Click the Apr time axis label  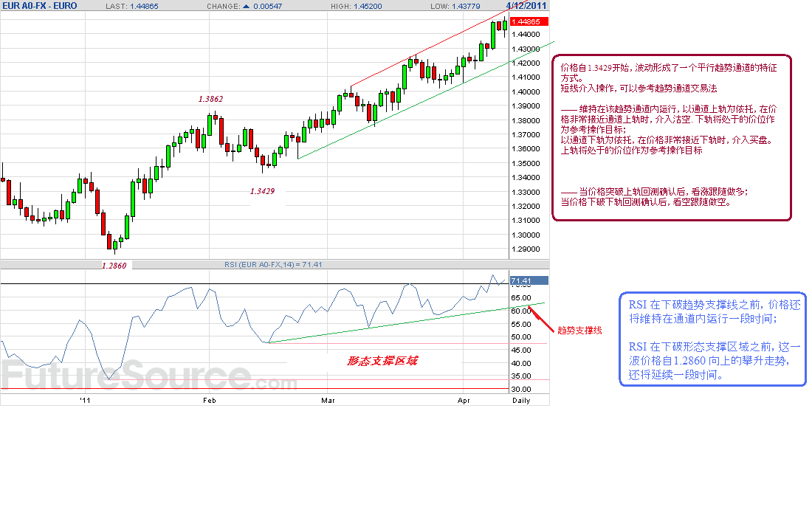[464, 400]
